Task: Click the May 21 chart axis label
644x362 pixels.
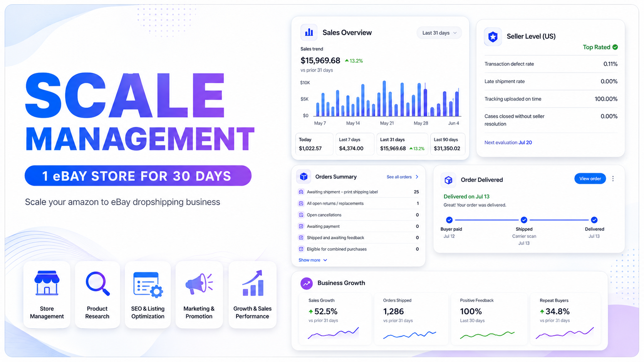Action: (x=387, y=123)
